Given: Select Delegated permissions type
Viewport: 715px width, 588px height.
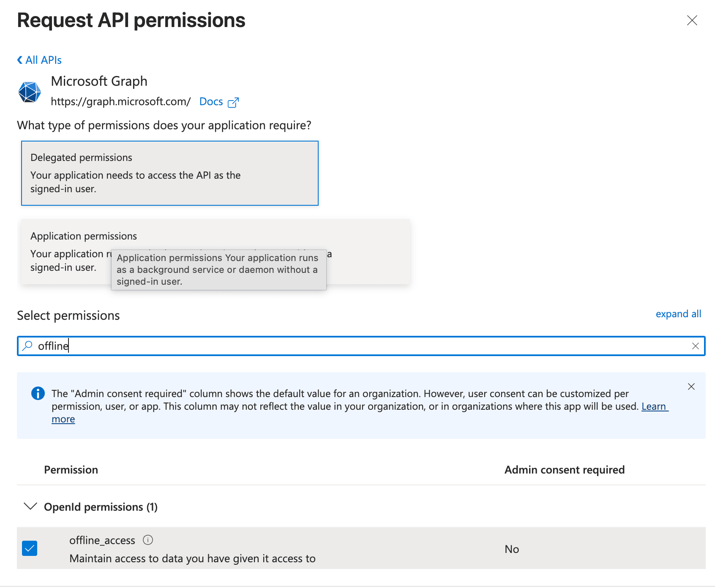Looking at the screenshot, I should 169,173.
